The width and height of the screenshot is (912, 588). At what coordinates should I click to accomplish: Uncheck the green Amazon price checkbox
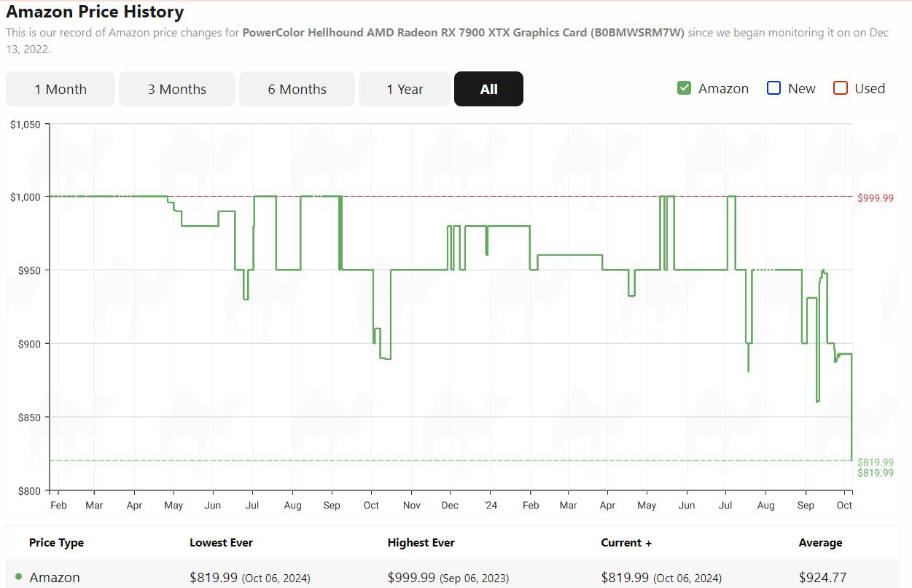point(684,88)
